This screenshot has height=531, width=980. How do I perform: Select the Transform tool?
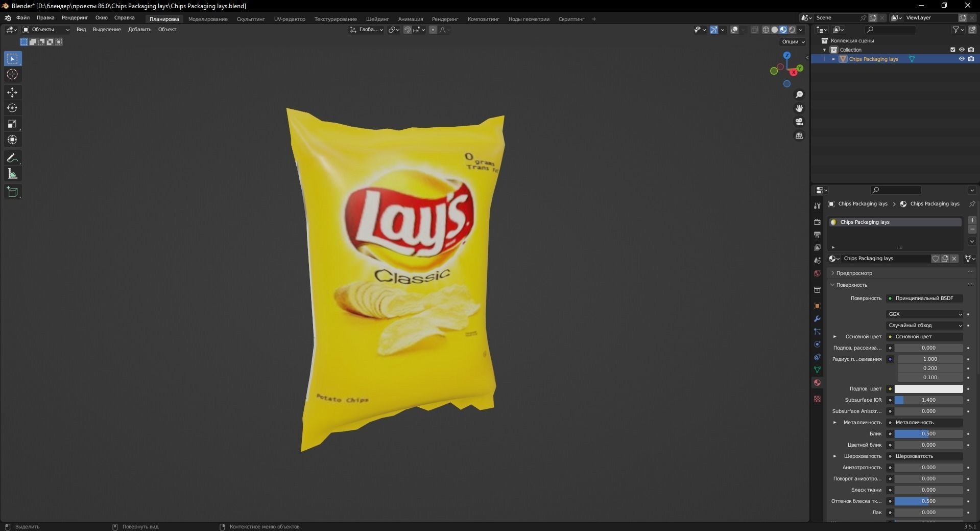pyautogui.click(x=12, y=140)
